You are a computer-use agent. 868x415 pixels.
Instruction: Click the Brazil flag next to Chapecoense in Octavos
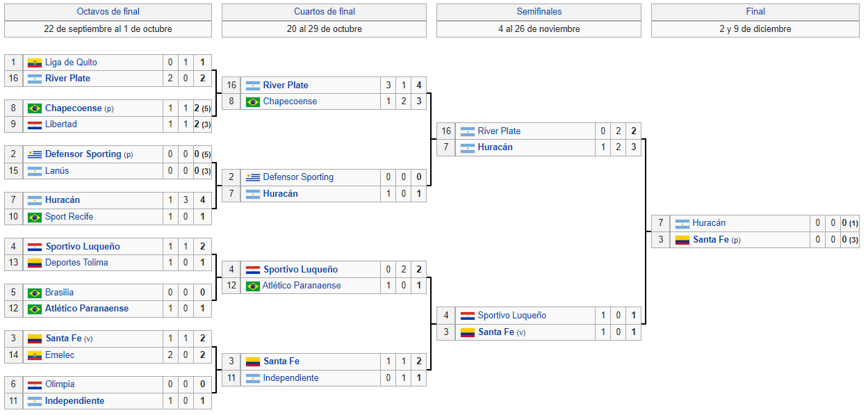click(34, 108)
